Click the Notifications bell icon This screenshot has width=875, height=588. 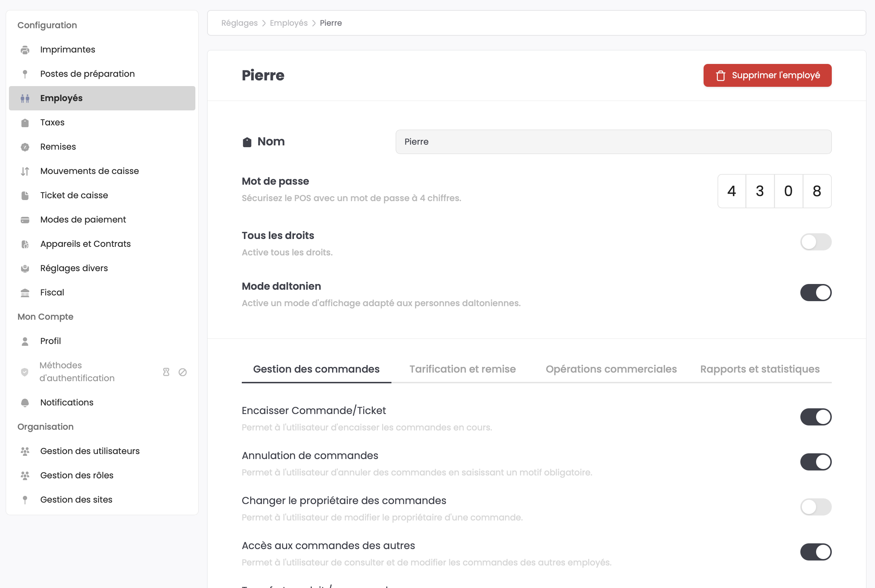(25, 403)
